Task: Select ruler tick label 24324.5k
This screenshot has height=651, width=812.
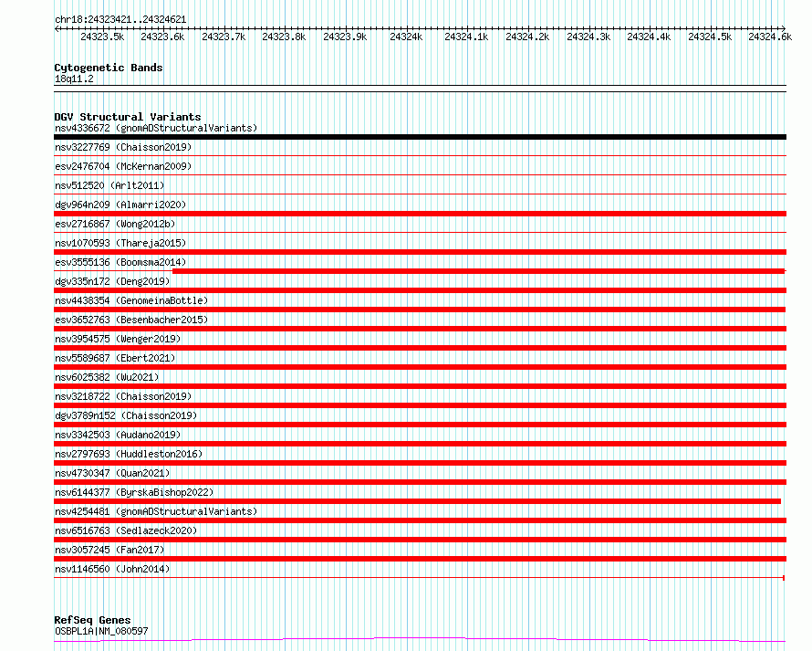Action: tap(710, 37)
